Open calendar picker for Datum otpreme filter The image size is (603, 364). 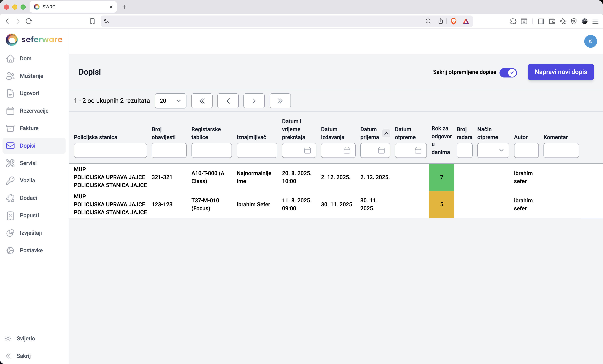(x=418, y=150)
